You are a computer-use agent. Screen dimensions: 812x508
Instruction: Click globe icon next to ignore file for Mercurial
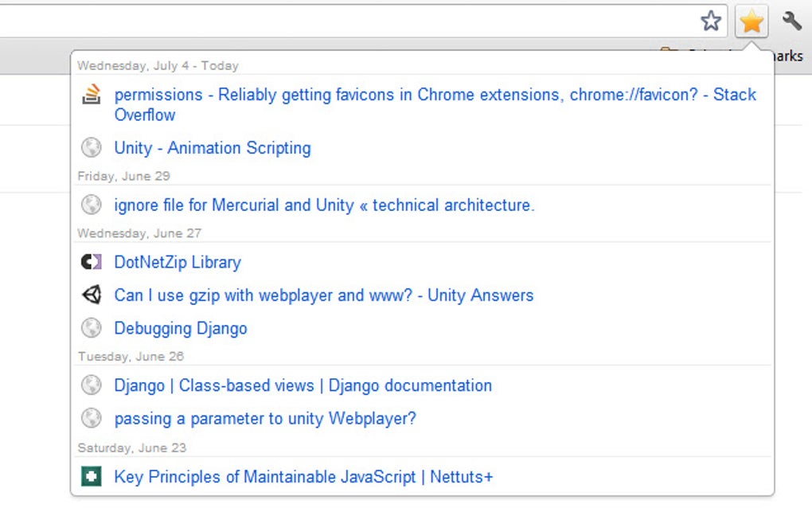pyautogui.click(x=92, y=205)
